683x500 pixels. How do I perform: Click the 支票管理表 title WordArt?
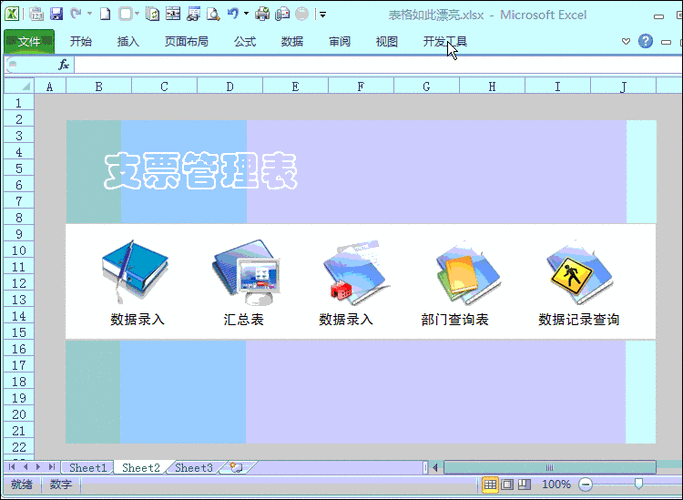tap(201, 170)
